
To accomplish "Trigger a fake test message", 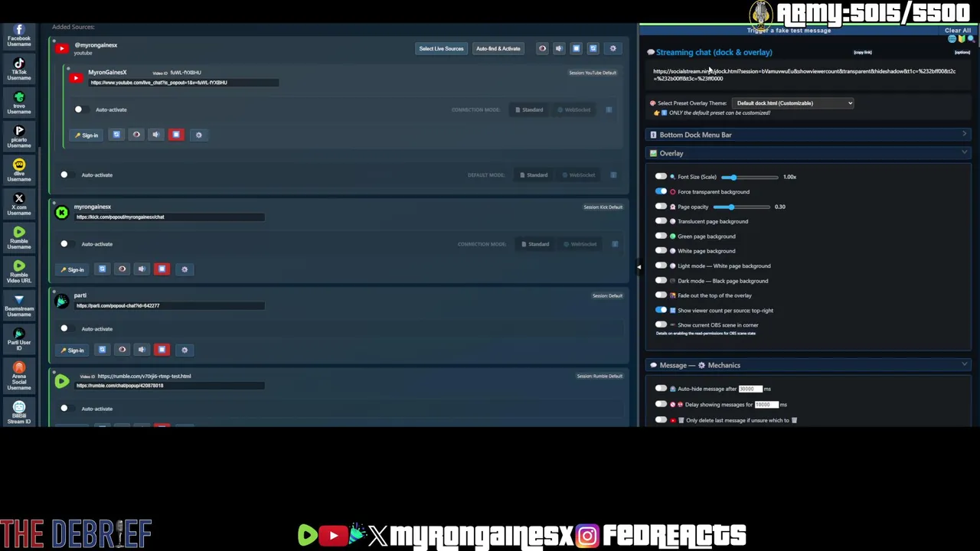I will (x=789, y=31).
